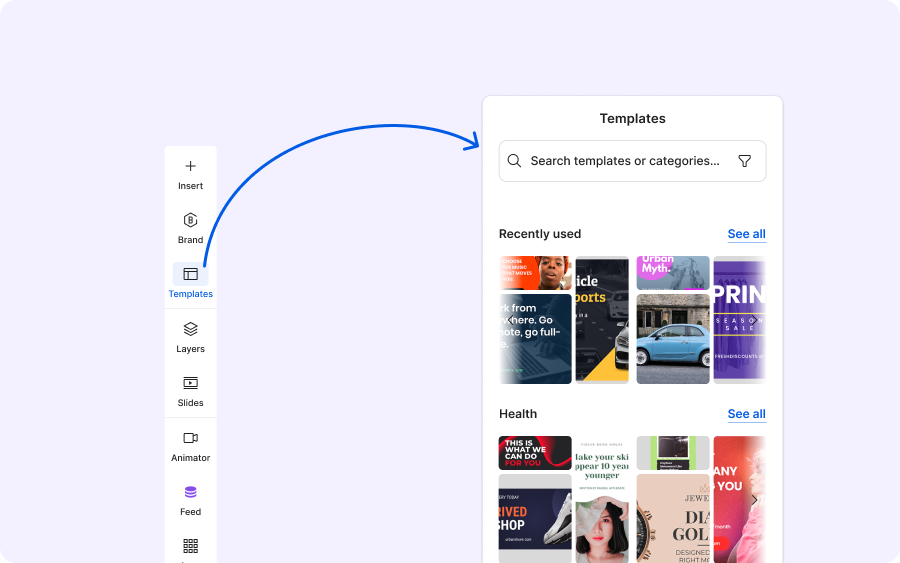Click the Templates panel title
This screenshot has height=563, width=900.
(633, 119)
